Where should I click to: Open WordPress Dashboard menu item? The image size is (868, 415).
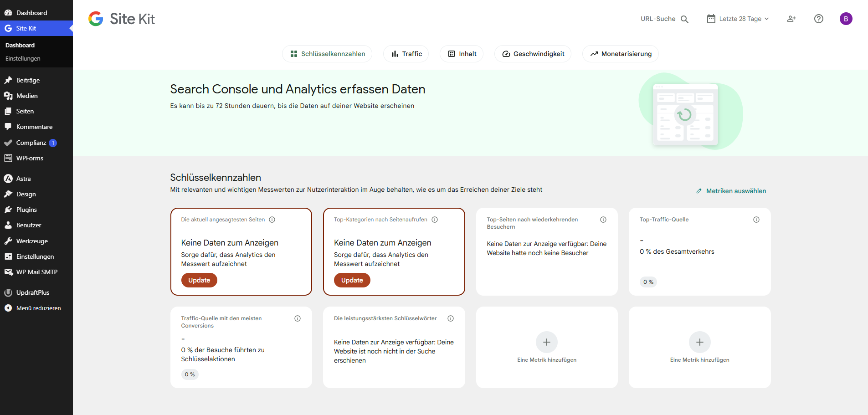tap(36, 13)
